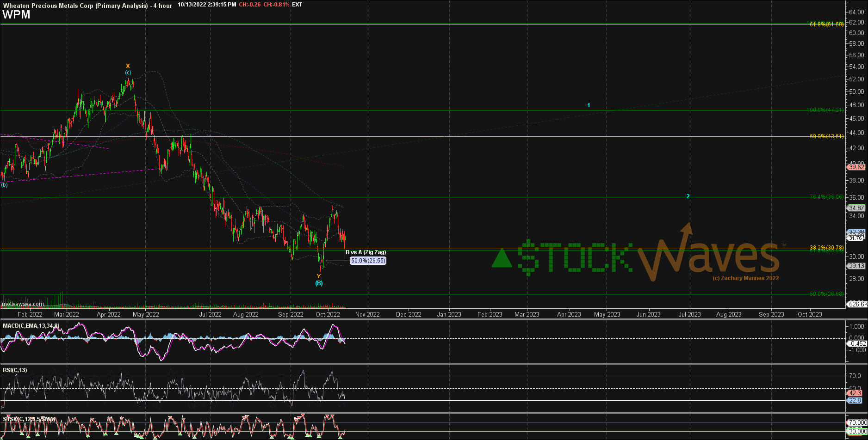Select the cyan '1' wave projection label
The width and height of the screenshot is (868, 440).
(x=589, y=105)
